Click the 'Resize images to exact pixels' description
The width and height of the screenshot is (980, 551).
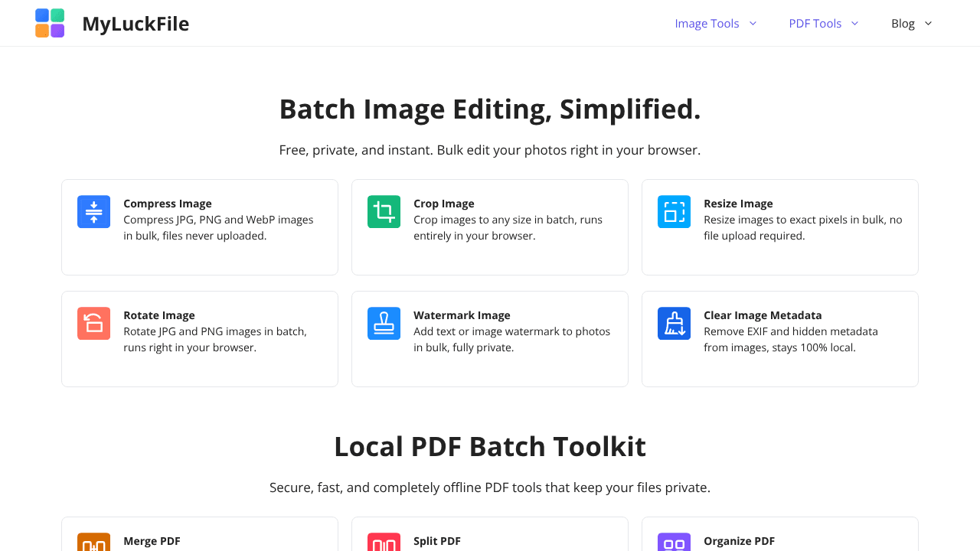tap(803, 228)
